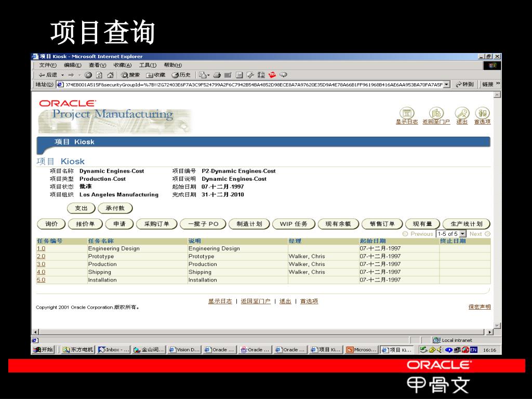Click the 转到 Go button beside address bar
This screenshot has height=399, width=532.
click(x=465, y=85)
